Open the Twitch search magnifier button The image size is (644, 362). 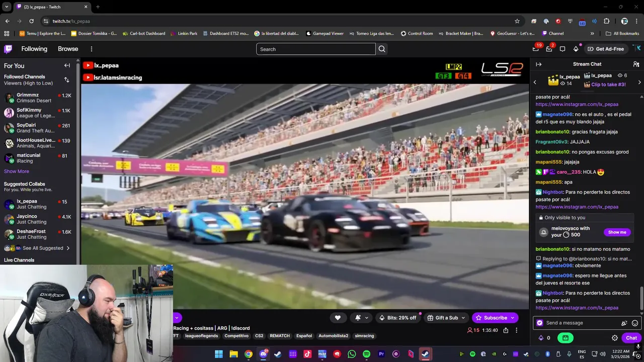[382, 49]
